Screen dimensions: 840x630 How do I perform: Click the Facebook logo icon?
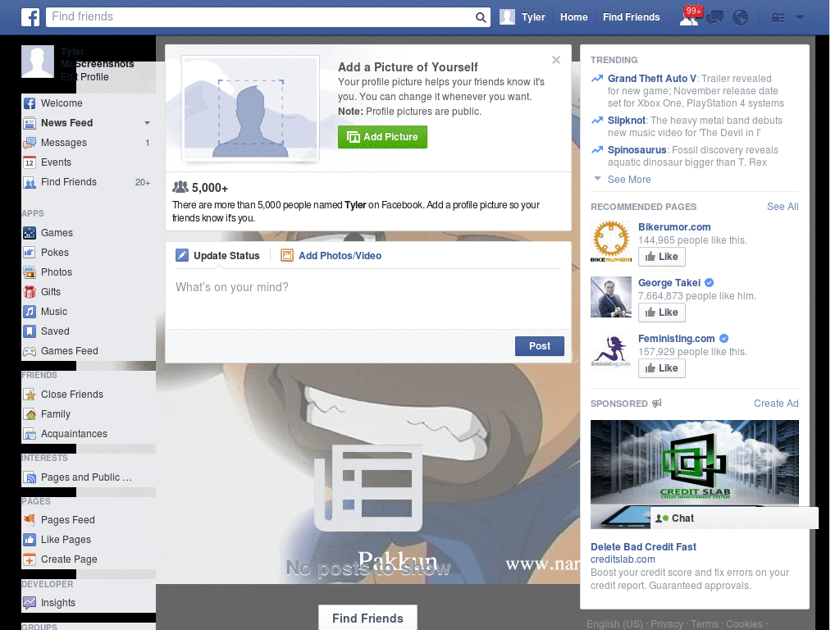[30, 17]
